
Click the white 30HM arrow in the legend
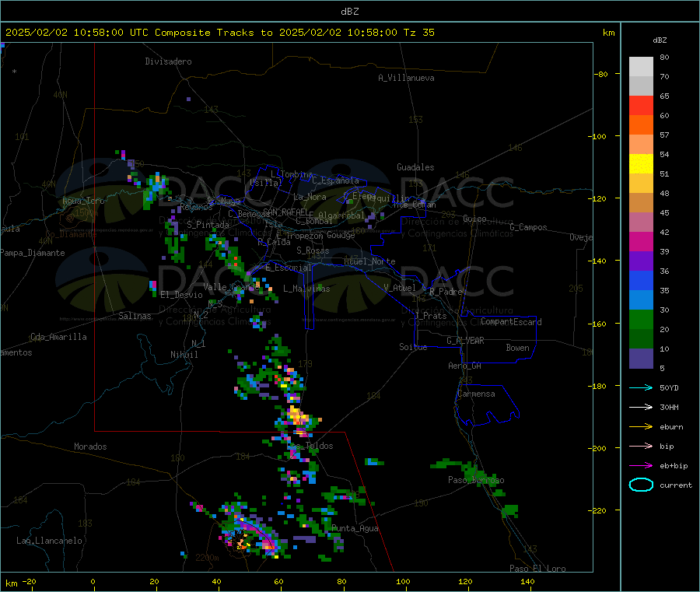tap(641, 407)
